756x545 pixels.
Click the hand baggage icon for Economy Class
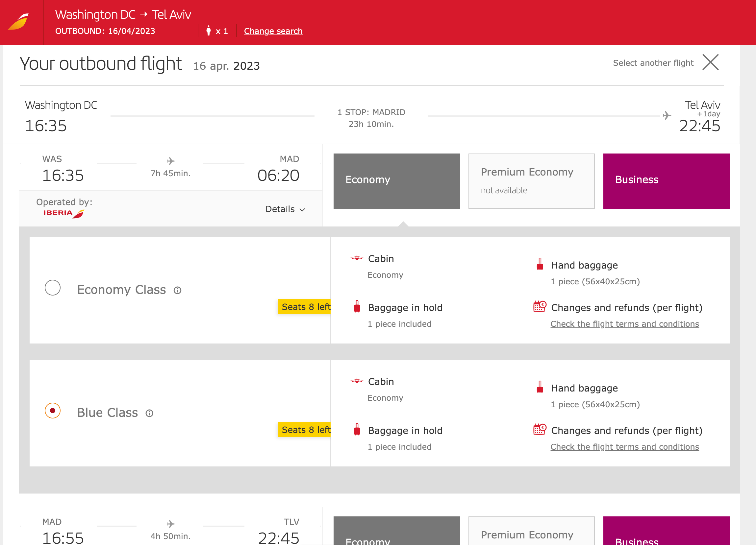(540, 265)
